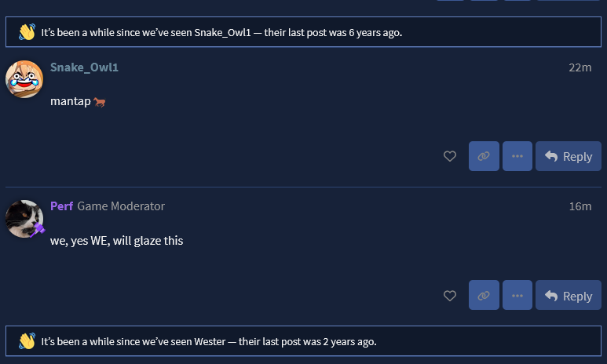This screenshot has width=607, height=364.
Task: Click the waving hand in Wester notice
Action: click(x=27, y=341)
